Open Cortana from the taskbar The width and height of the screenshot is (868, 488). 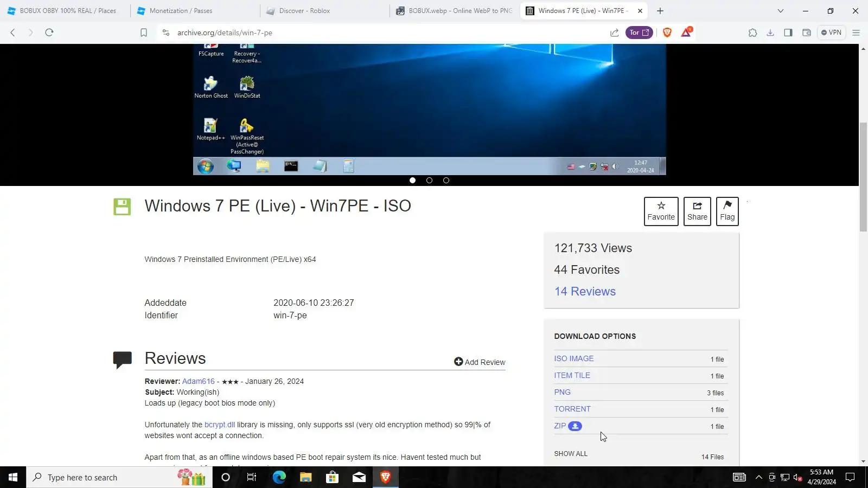(226, 477)
